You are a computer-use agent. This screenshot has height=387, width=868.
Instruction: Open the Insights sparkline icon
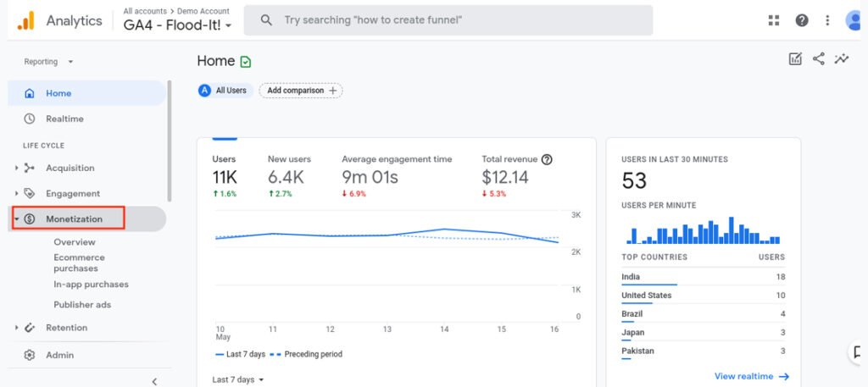[x=842, y=58]
